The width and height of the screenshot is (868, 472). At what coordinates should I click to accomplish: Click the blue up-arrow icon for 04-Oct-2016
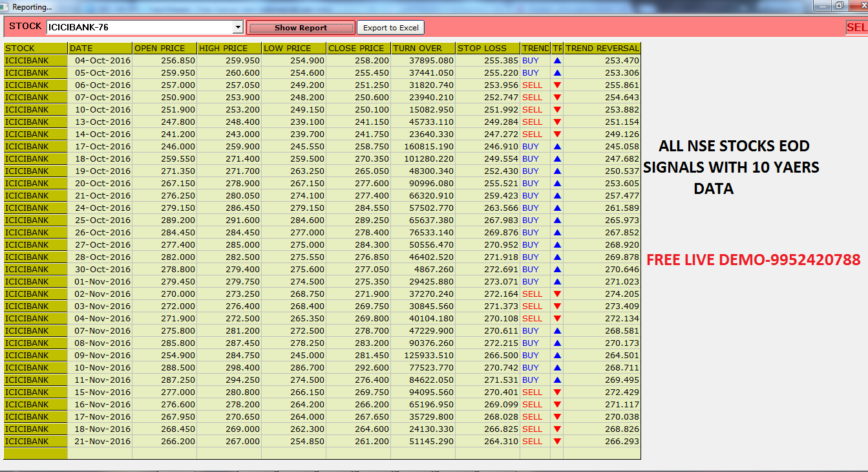pos(557,61)
